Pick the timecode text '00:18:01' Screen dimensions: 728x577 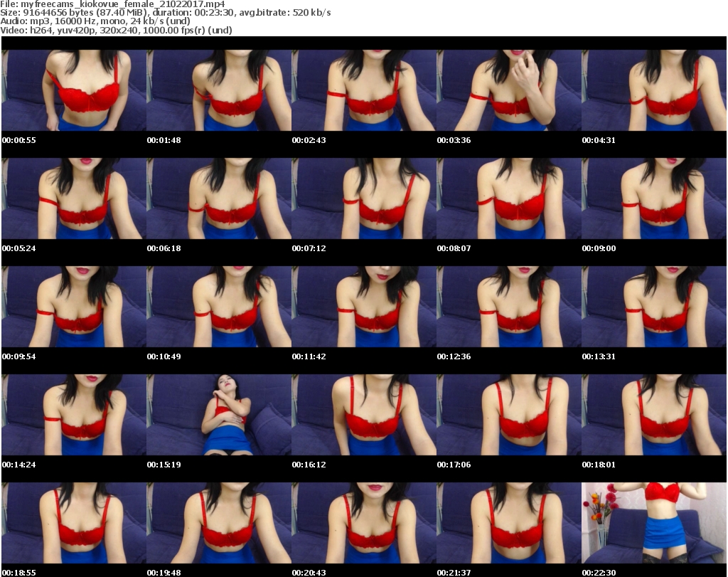pos(599,465)
